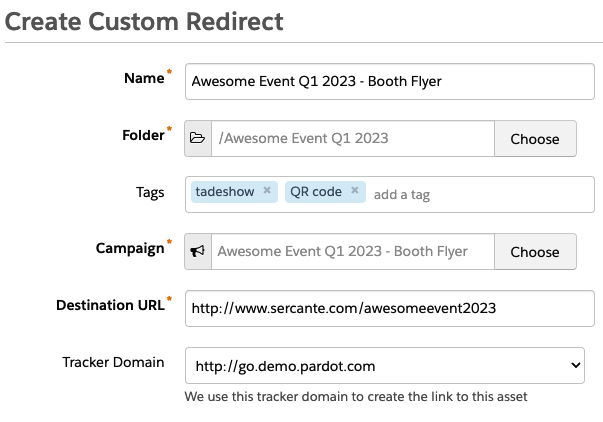Viewport: 603px width, 422px height.
Task: Click the folder icon beside the Folder field
Action: 198,139
